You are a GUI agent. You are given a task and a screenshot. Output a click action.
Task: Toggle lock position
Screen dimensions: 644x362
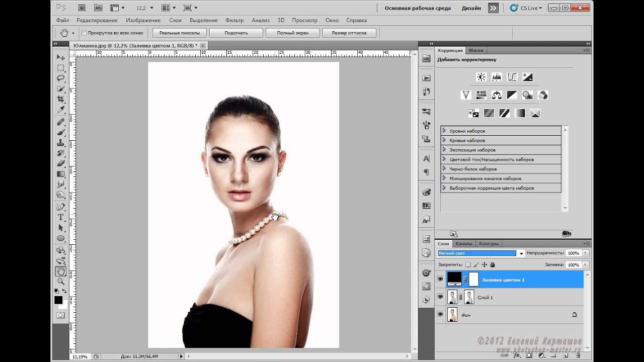484,264
